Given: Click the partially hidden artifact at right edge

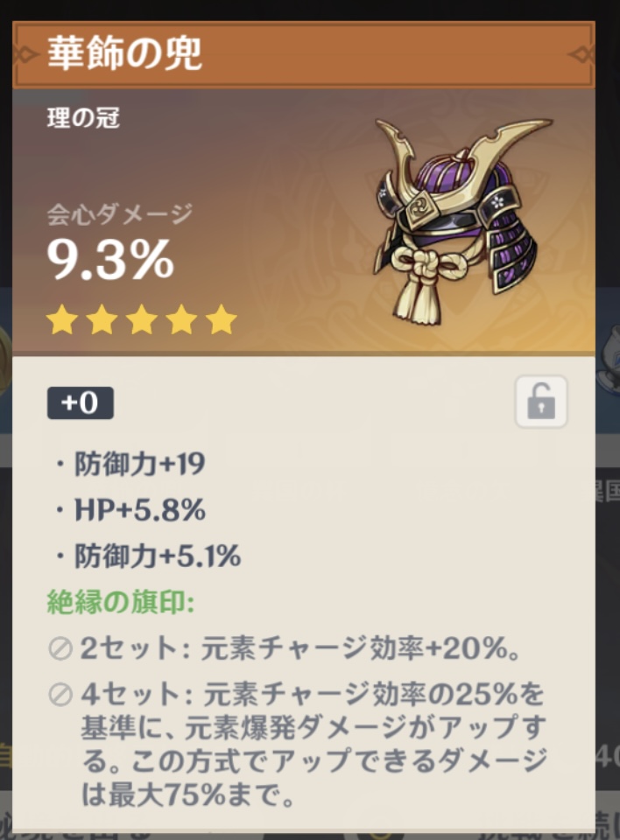Looking at the screenshot, I should click(x=608, y=361).
